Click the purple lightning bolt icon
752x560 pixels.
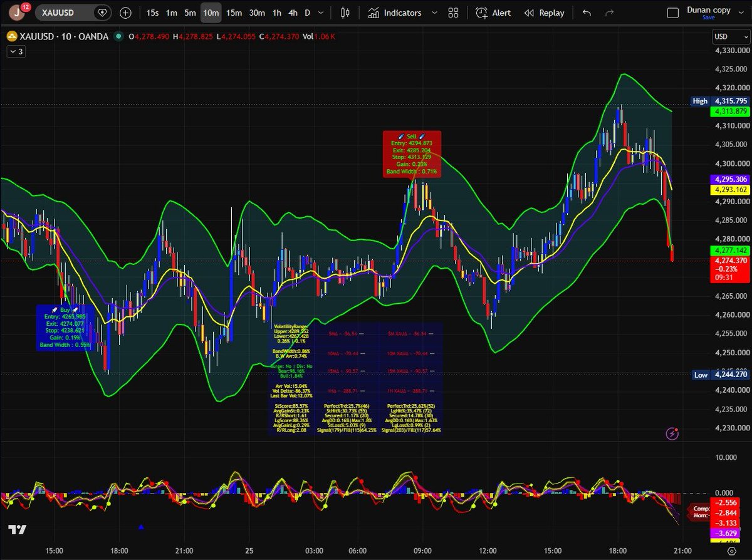pyautogui.click(x=672, y=433)
